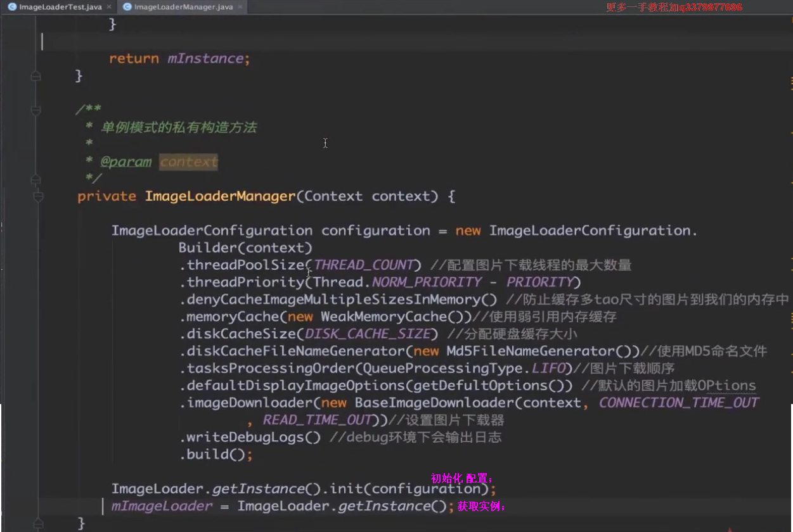The image size is (793, 532).
Task: Collapse the private ImageLoaderManager constructor fold marker
Action: (37, 197)
